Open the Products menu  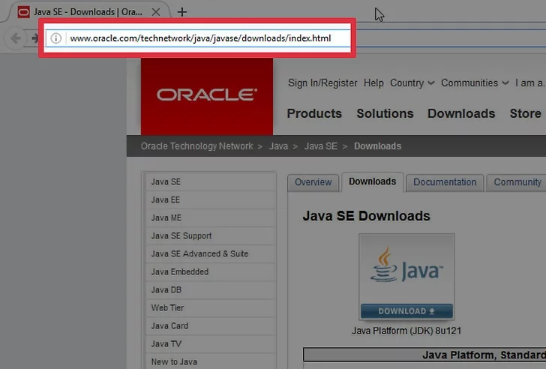pyautogui.click(x=314, y=113)
